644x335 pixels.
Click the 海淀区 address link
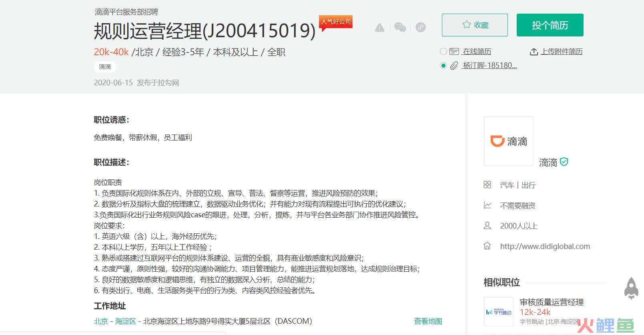point(126,321)
